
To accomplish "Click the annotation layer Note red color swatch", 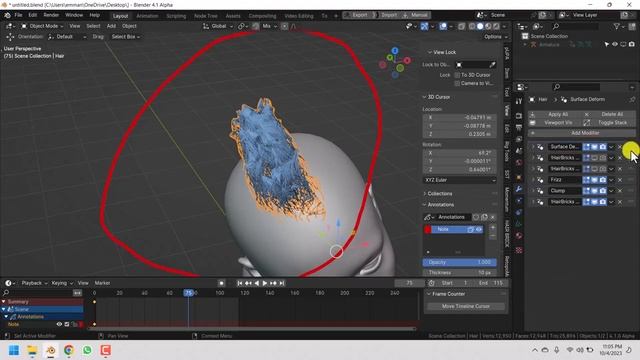I will click(x=427, y=229).
